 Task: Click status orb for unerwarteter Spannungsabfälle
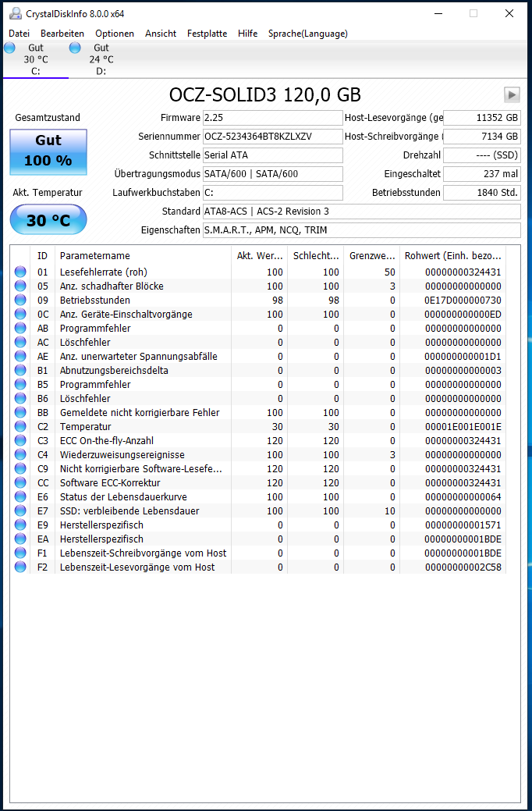tap(20, 356)
